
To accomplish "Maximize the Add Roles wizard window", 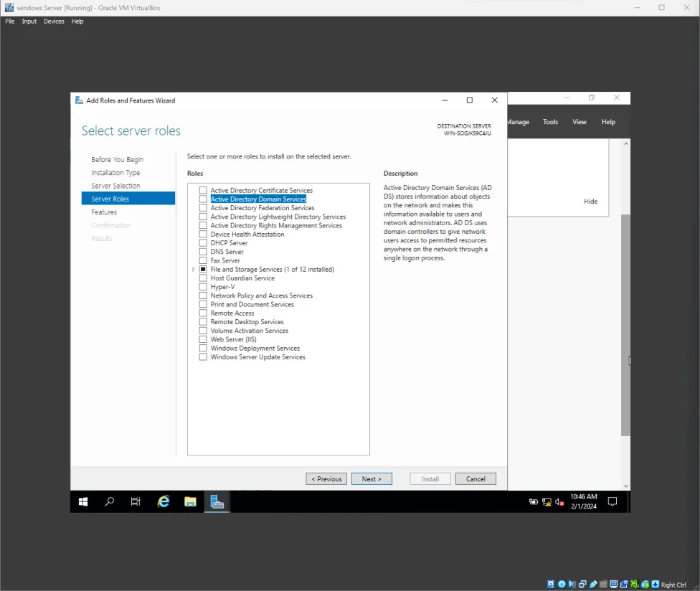I will coord(470,100).
